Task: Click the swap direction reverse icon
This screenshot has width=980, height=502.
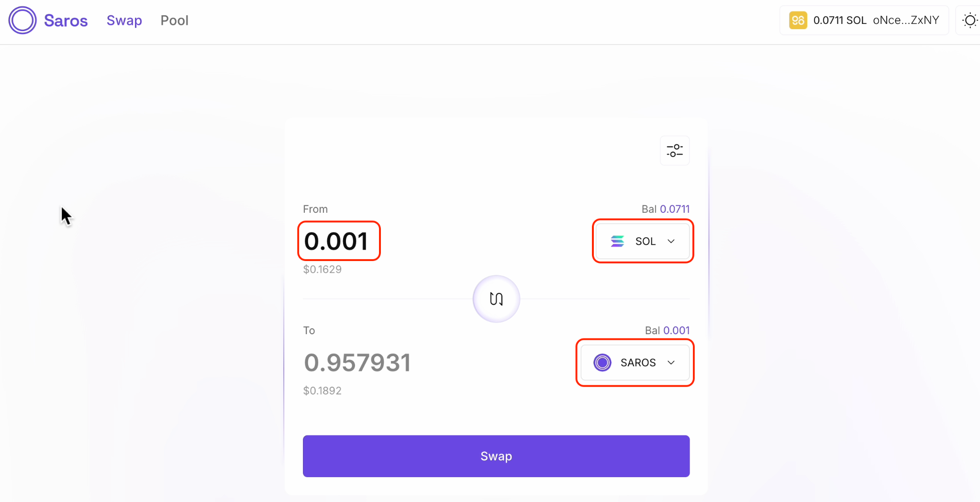Action: [x=496, y=299]
